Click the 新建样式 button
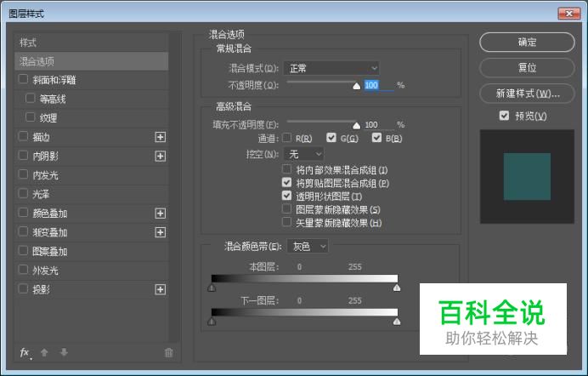 point(527,94)
